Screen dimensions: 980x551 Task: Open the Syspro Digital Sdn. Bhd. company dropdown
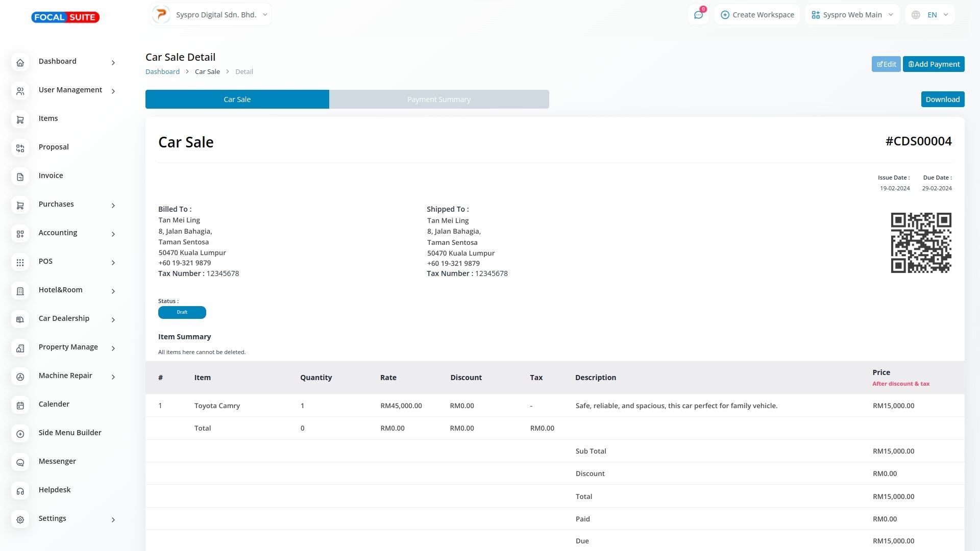pyautogui.click(x=211, y=15)
